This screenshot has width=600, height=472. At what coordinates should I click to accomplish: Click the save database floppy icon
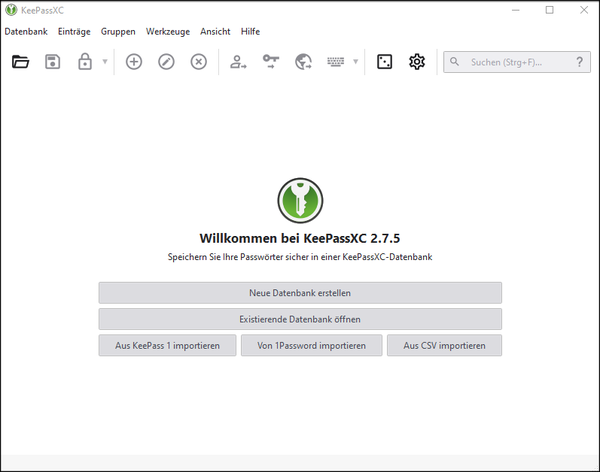[x=52, y=62]
